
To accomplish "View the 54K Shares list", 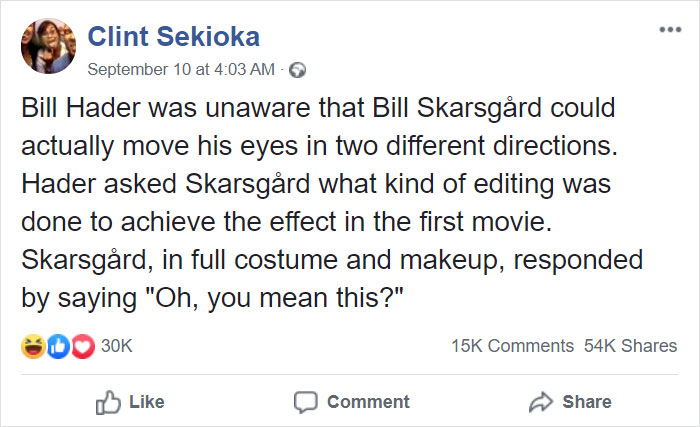I will 630,346.
